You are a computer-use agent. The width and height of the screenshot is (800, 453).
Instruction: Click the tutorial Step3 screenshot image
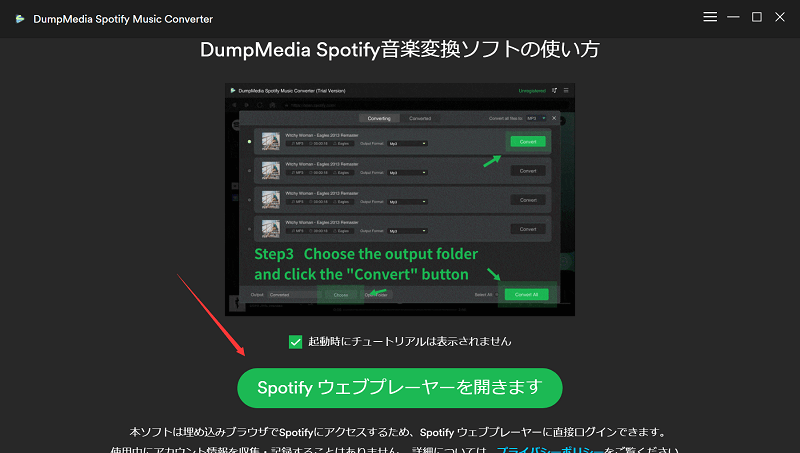point(400,199)
